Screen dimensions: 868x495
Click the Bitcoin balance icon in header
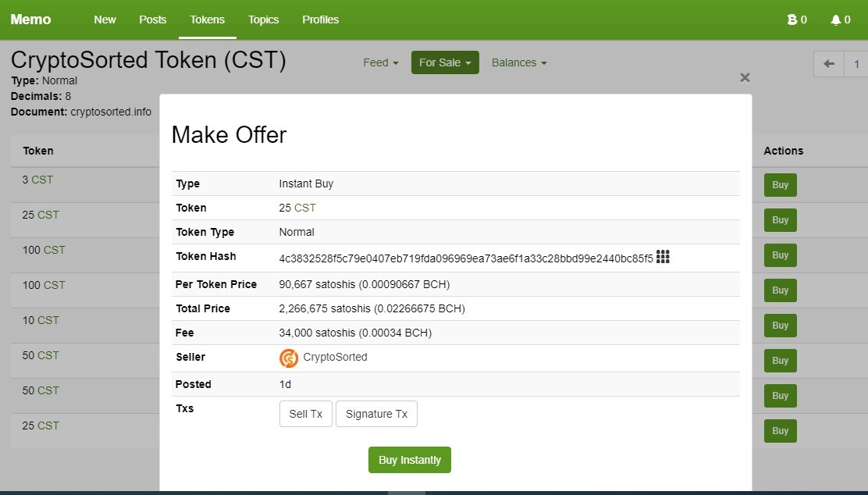point(792,20)
